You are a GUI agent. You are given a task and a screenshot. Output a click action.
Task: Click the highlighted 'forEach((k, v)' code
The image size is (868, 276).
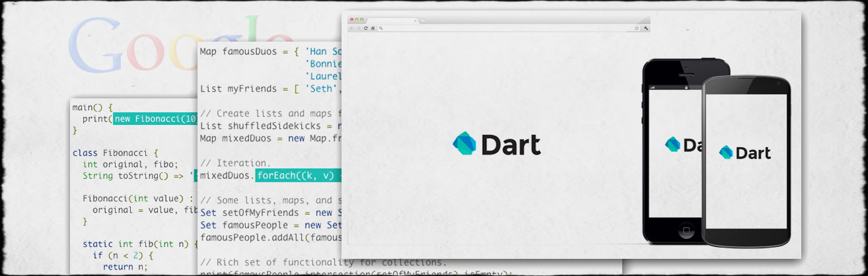(299, 176)
